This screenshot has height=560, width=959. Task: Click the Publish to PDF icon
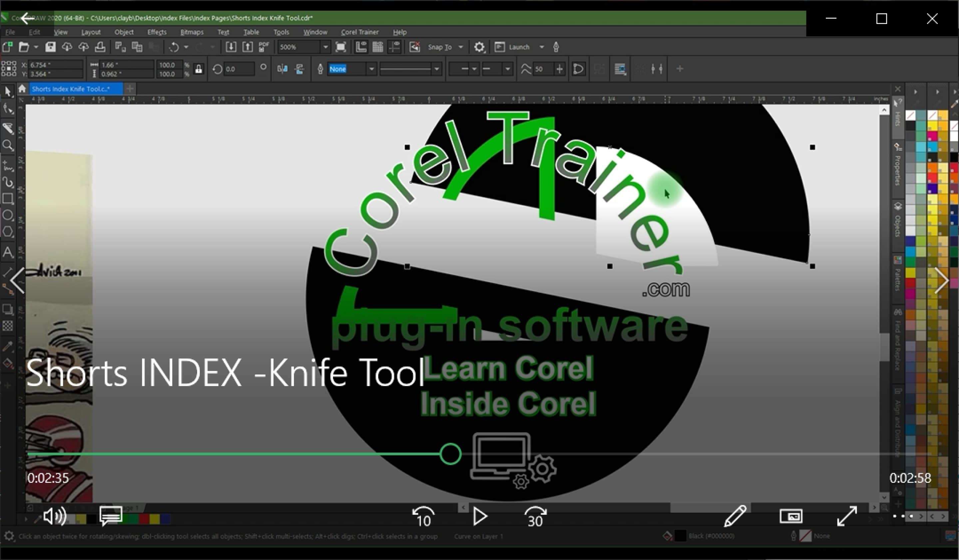264,47
